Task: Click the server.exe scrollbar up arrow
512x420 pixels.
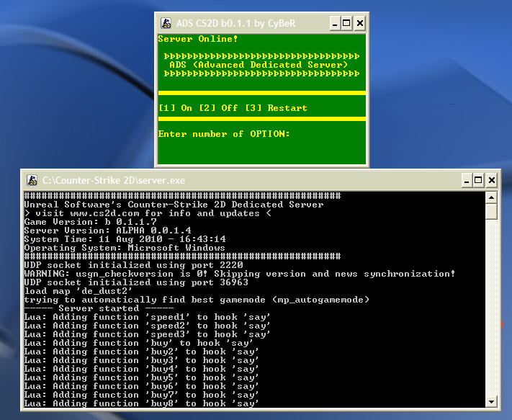Action: coord(491,197)
